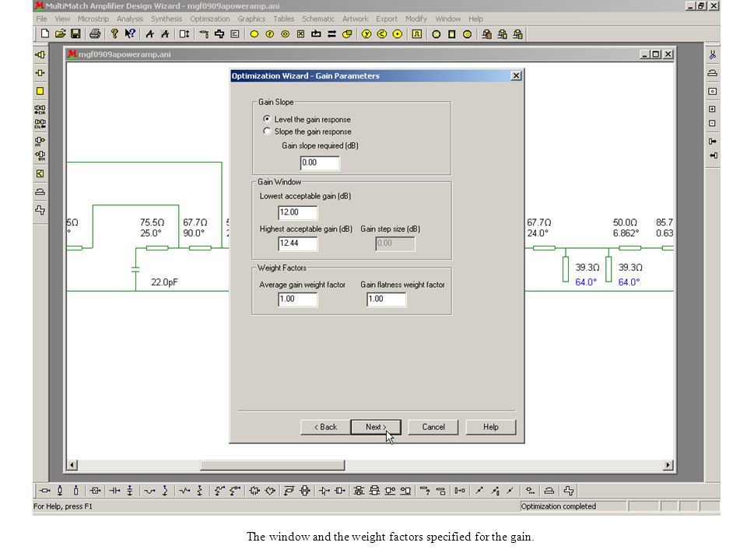
Task: Click the amplifier triangle icon in the bottom toolbar
Action: click(x=324, y=491)
